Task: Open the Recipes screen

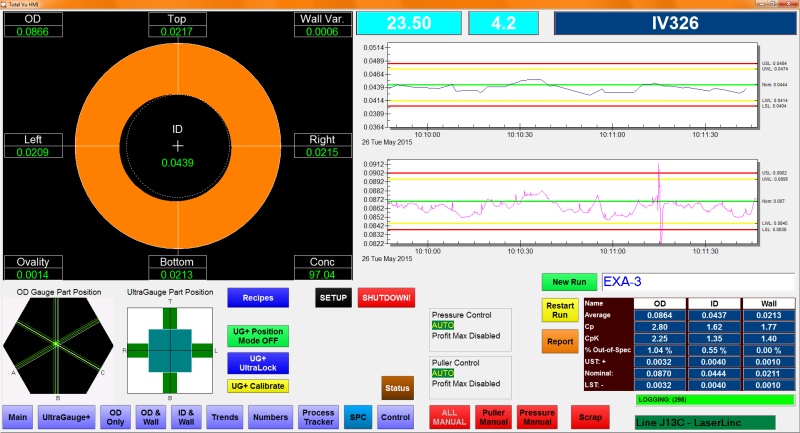Action: coord(257,298)
